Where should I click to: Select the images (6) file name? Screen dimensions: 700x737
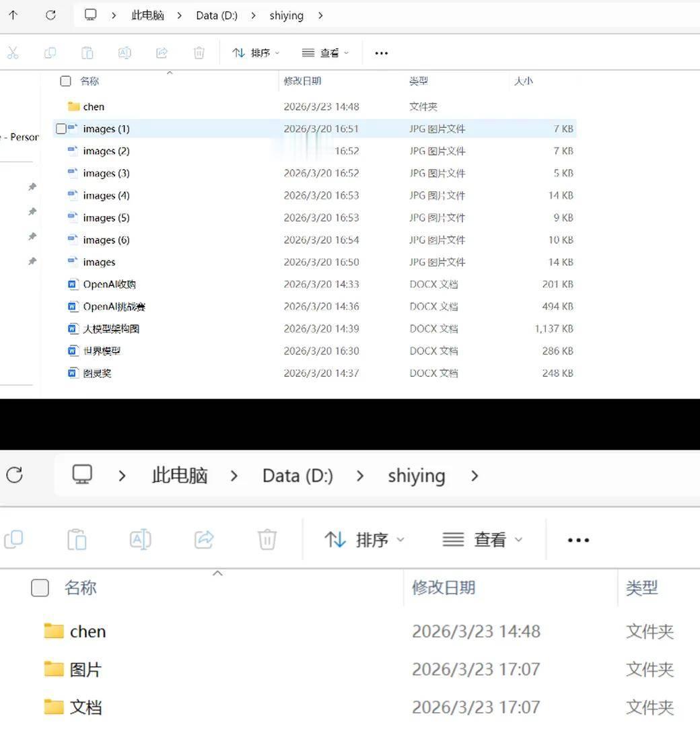(106, 240)
